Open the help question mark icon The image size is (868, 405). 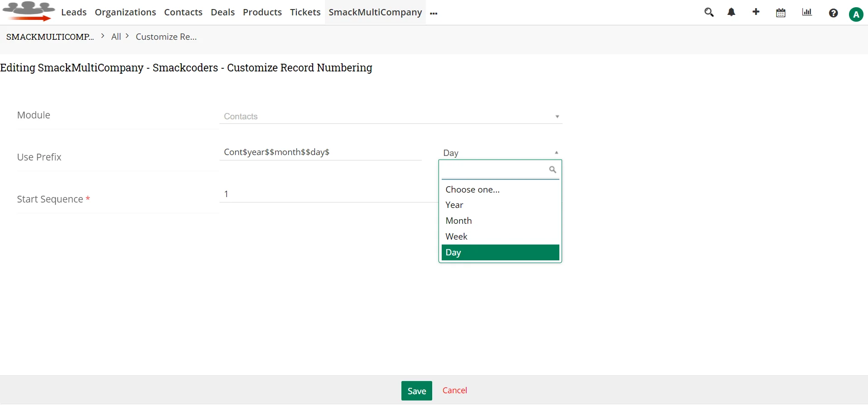point(833,13)
